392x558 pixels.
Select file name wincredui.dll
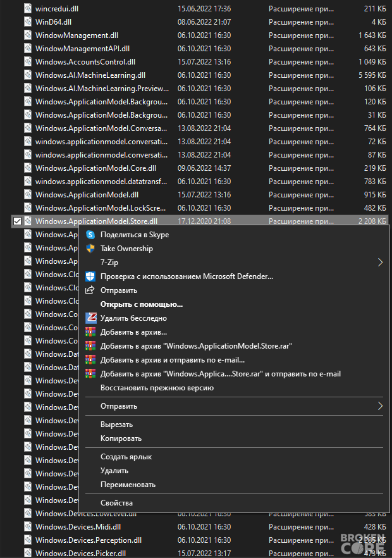tap(57, 9)
